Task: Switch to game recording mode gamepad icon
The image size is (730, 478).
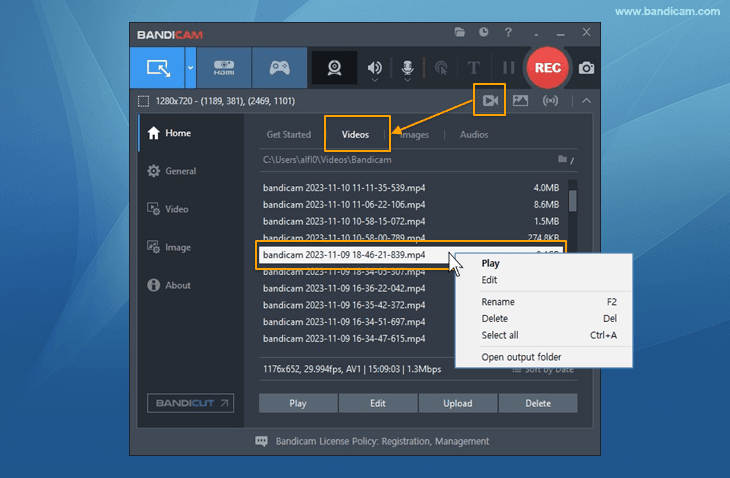Action: click(x=279, y=68)
